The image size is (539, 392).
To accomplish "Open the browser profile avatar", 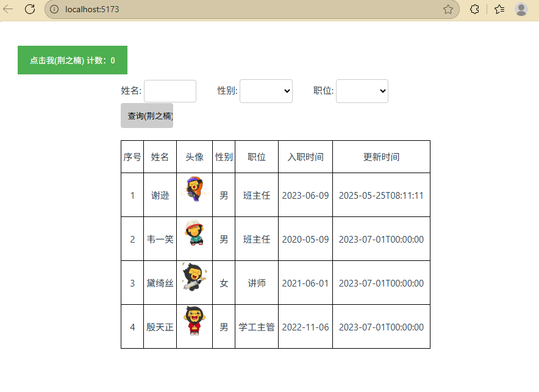I will [521, 9].
